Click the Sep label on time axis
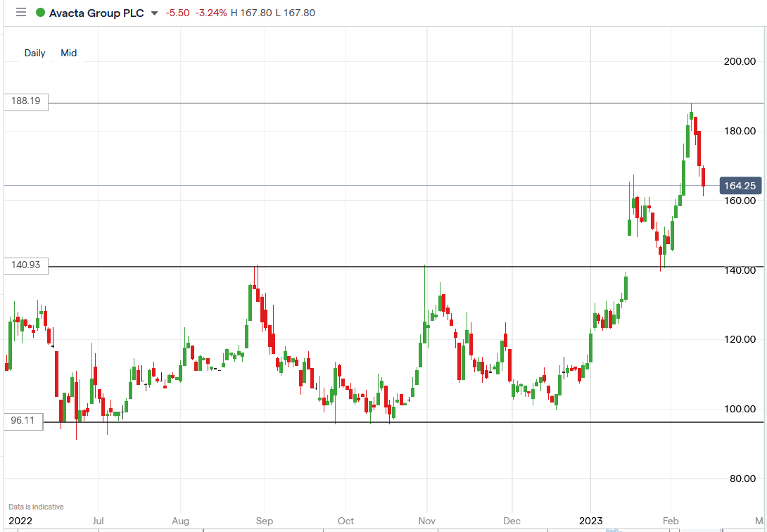The height and width of the screenshot is (532, 767). pyautogui.click(x=265, y=521)
